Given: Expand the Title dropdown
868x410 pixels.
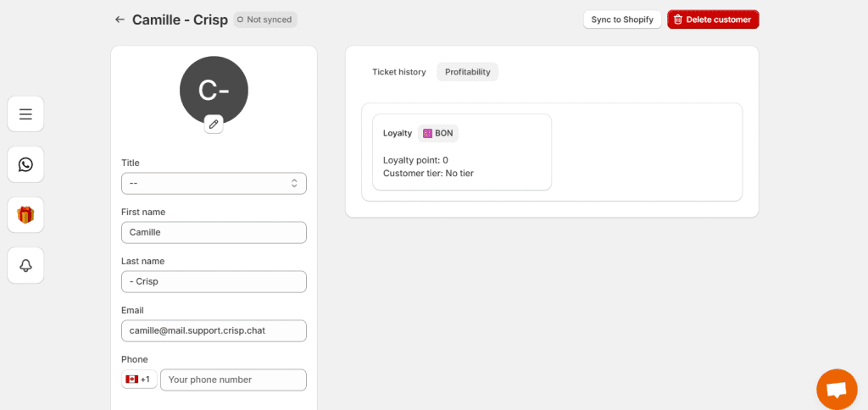Looking at the screenshot, I should click(214, 183).
